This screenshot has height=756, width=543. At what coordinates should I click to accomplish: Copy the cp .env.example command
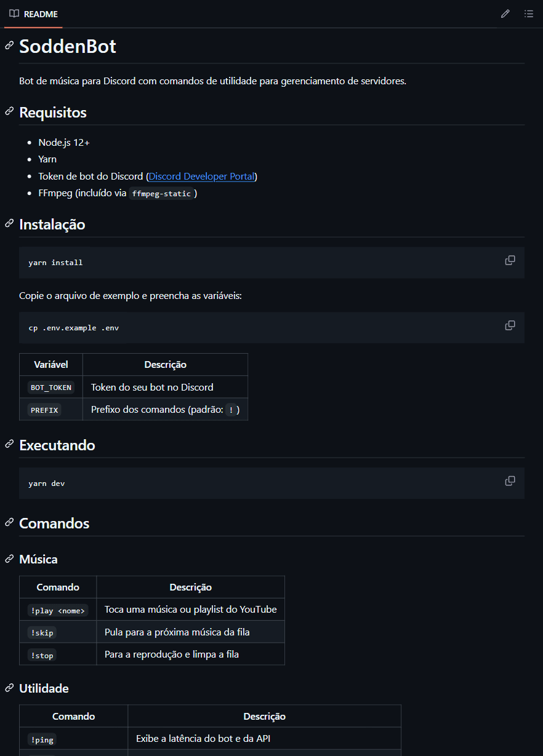pos(510,325)
